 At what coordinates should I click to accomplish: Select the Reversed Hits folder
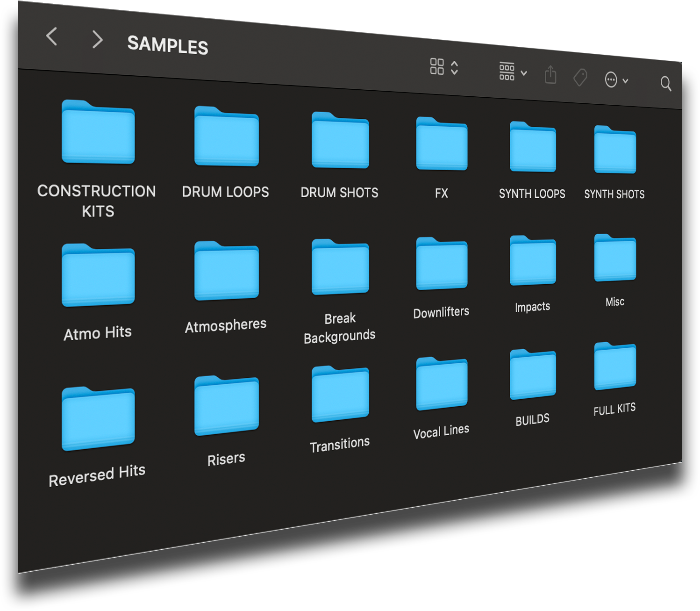pos(98,419)
